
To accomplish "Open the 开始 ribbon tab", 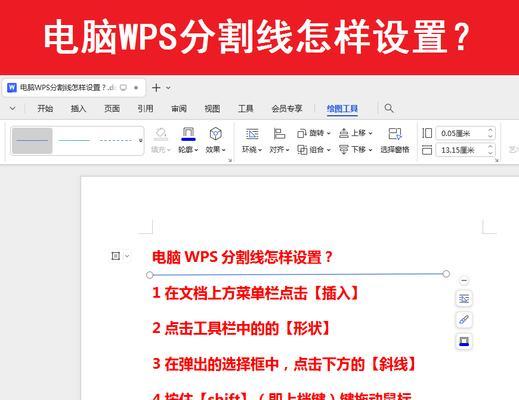I will point(45,108).
